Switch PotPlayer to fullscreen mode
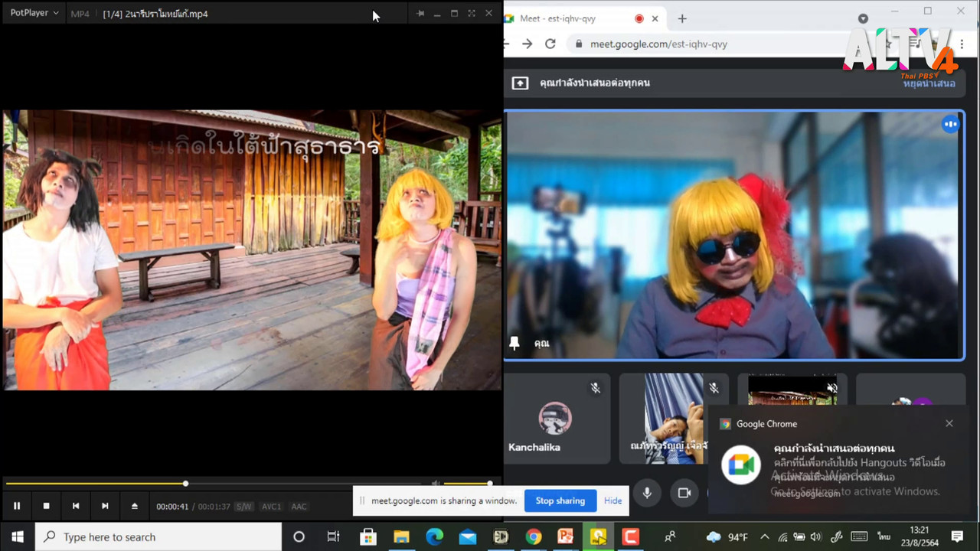 [472, 14]
